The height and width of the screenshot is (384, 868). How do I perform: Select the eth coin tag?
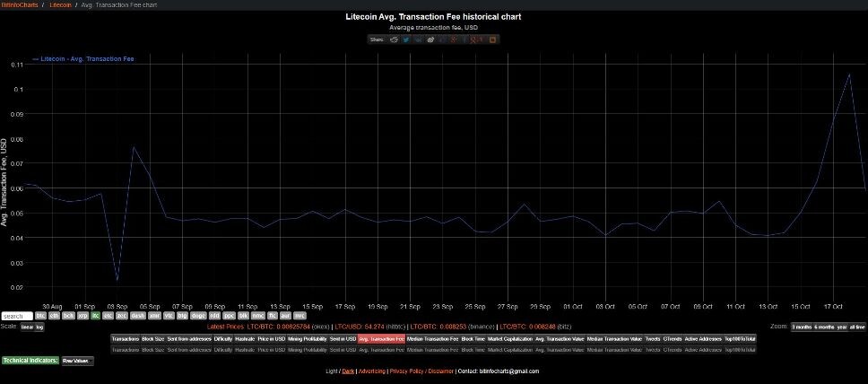(54, 316)
